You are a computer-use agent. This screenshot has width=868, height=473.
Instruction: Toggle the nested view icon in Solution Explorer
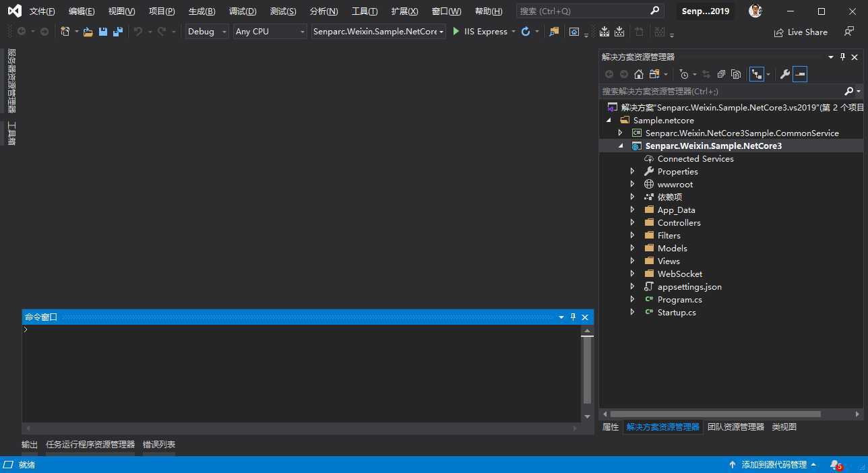click(756, 74)
